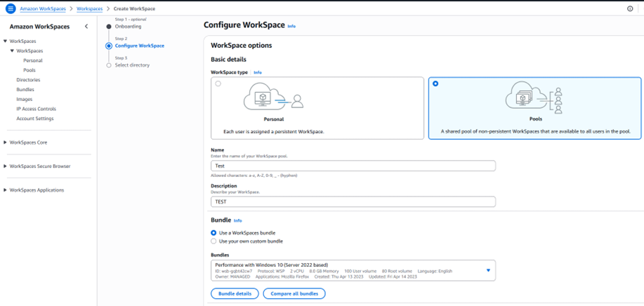Click the Pools shared cloud illustration
Viewport: 644px width, 306px height.
coord(534,100)
